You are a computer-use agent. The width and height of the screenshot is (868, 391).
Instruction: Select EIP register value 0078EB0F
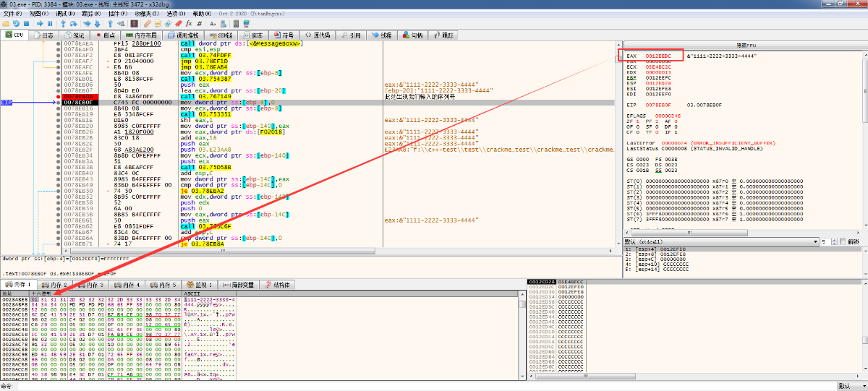coord(657,105)
